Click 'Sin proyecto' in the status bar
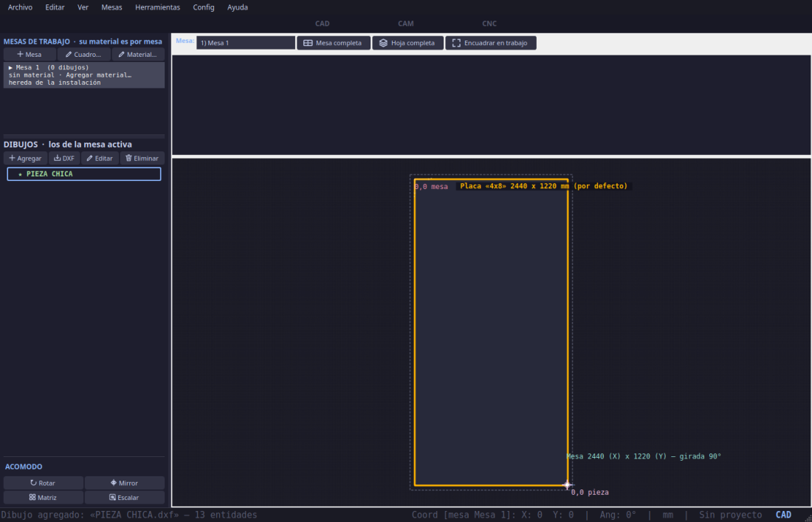This screenshot has height=522, width=812. [x=730, y=515]
